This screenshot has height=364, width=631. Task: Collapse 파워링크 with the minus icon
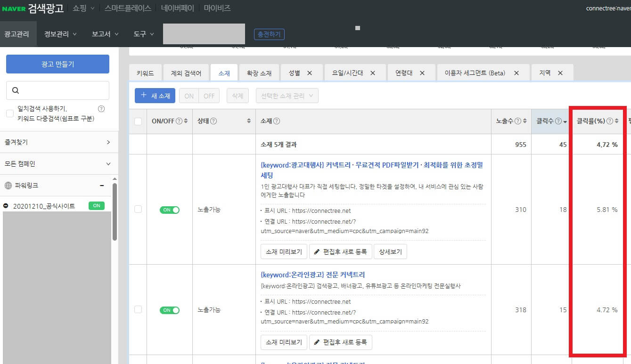pyautogui.click(x=102, y=186)
